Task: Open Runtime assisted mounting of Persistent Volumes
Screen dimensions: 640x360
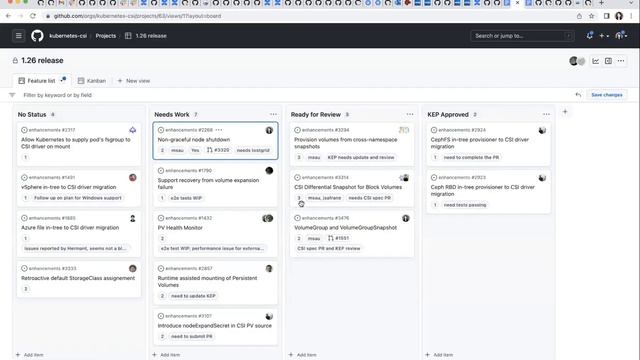Action: pos(207,282)
